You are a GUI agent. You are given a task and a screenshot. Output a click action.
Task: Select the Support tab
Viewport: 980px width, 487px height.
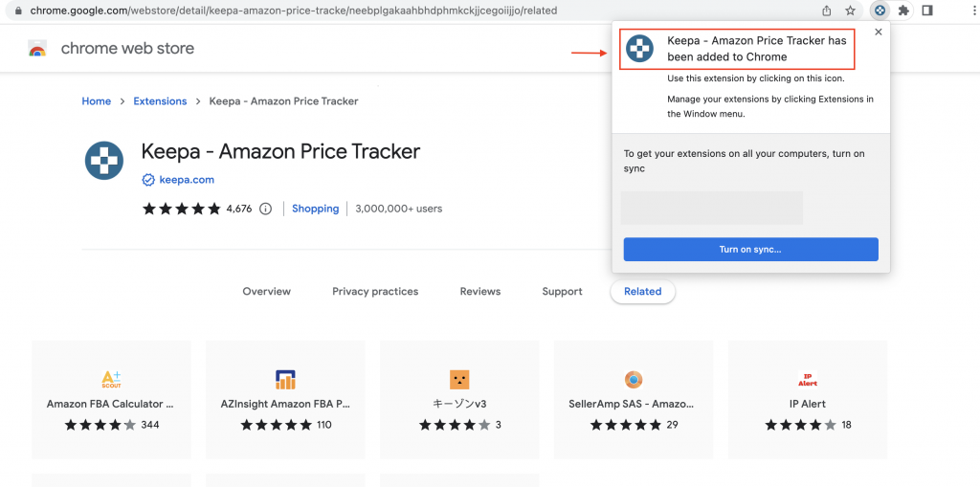tap(562, 292)
